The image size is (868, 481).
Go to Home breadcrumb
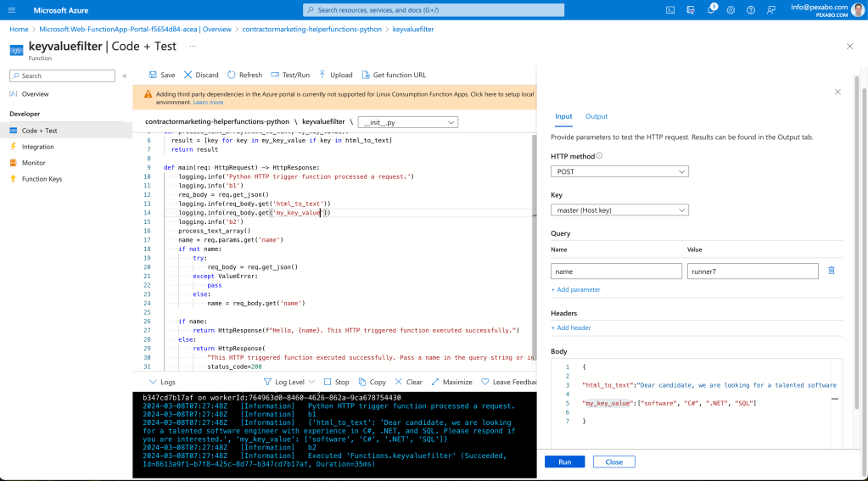tap(19, 30)
